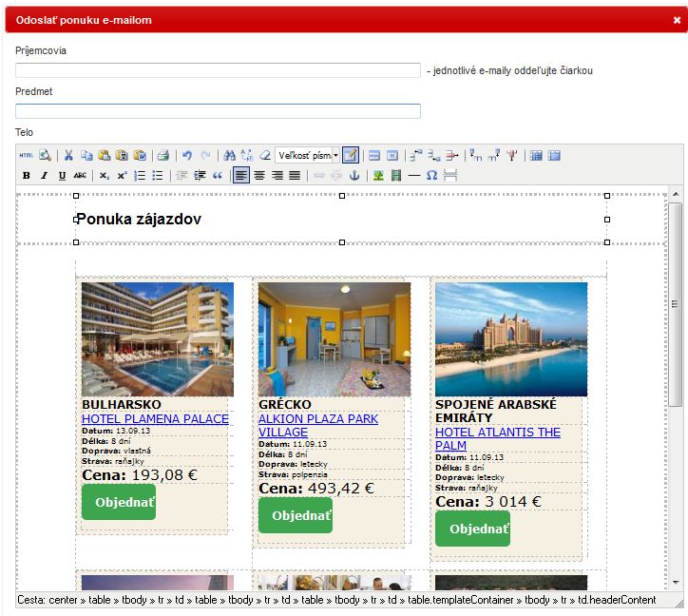This screenshot has width=688, height=616.
Task: Insert an anchor
Action: (354, 176)
